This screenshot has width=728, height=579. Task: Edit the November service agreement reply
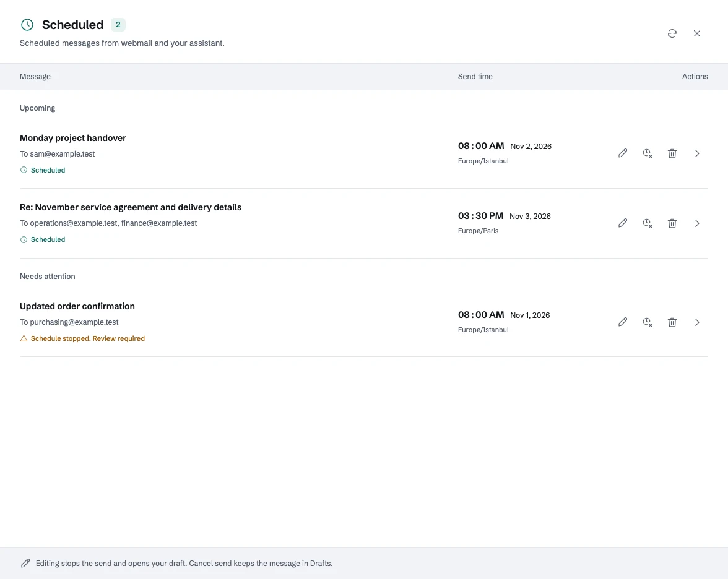pyautogui.click(x=623, y=223)
